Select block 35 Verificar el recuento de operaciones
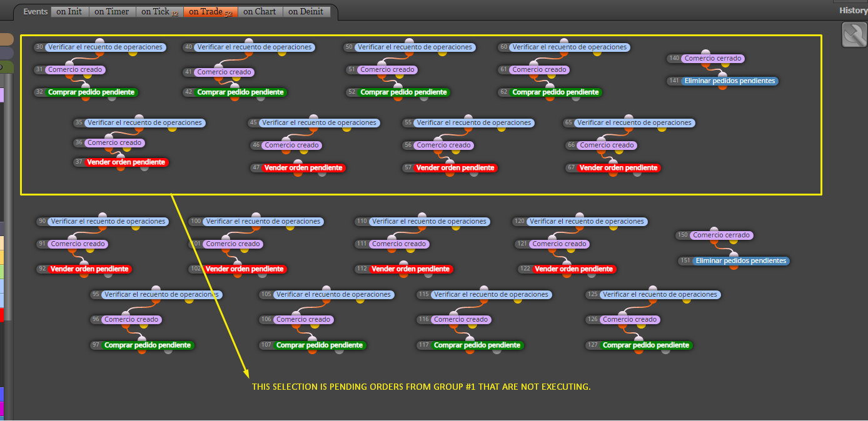This screenshot has height=421, width=868. (139, 123)
